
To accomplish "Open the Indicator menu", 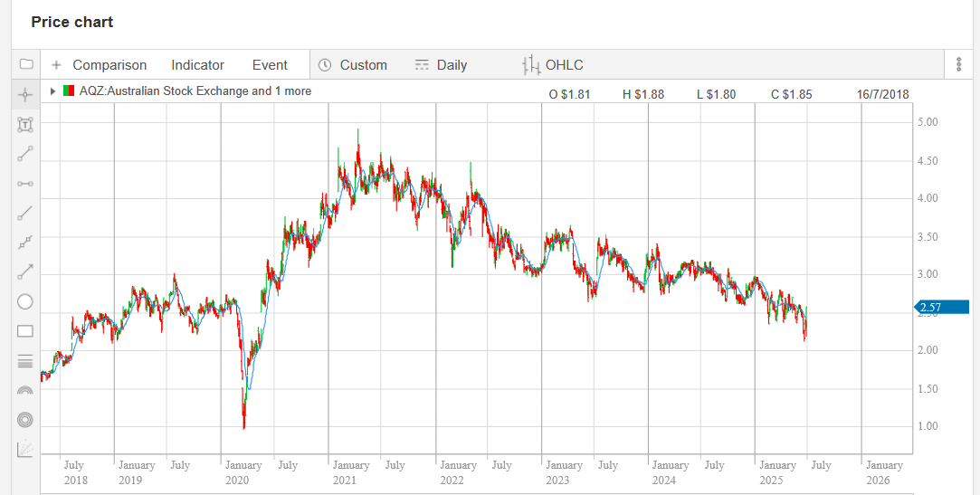I will point(197,65).
